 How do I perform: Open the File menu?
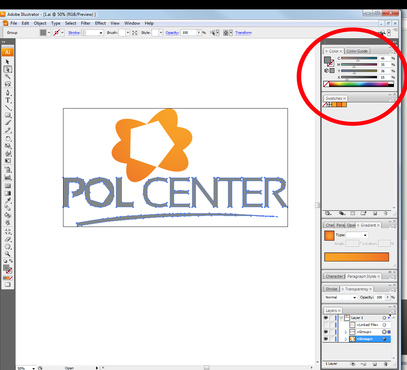pyautogui.click(x=13, y=23)
